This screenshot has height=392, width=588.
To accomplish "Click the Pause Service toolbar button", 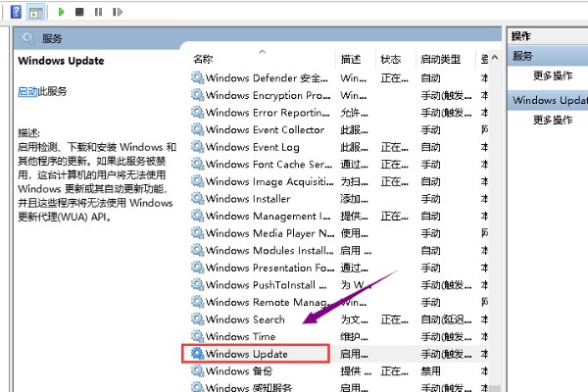I will [x=98, y=12].
